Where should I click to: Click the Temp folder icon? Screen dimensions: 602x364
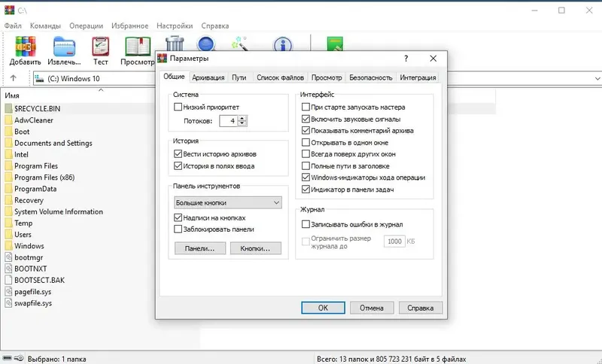pos(9,223)
